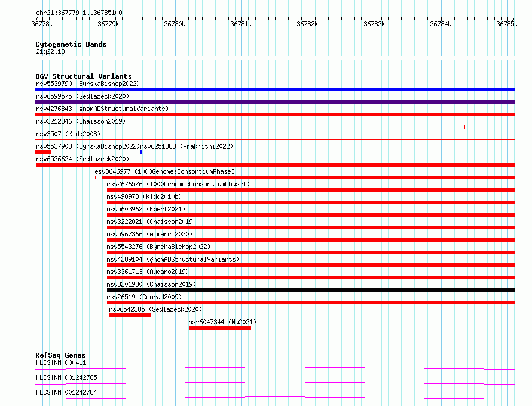This screenshot has height=406, width=532.
Task: Click the 36779k ruler mark
Action: coord(108,24)
